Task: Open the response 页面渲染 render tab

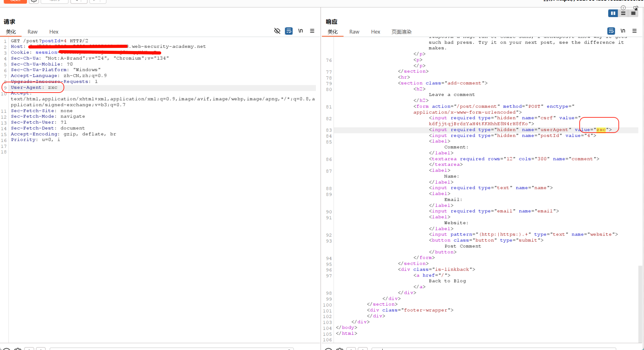Action: [401, 32]
